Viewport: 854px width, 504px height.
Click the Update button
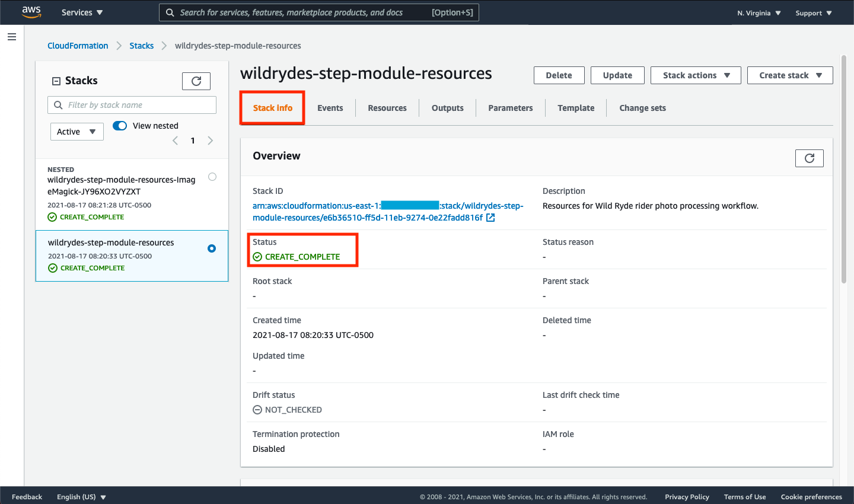617,75
